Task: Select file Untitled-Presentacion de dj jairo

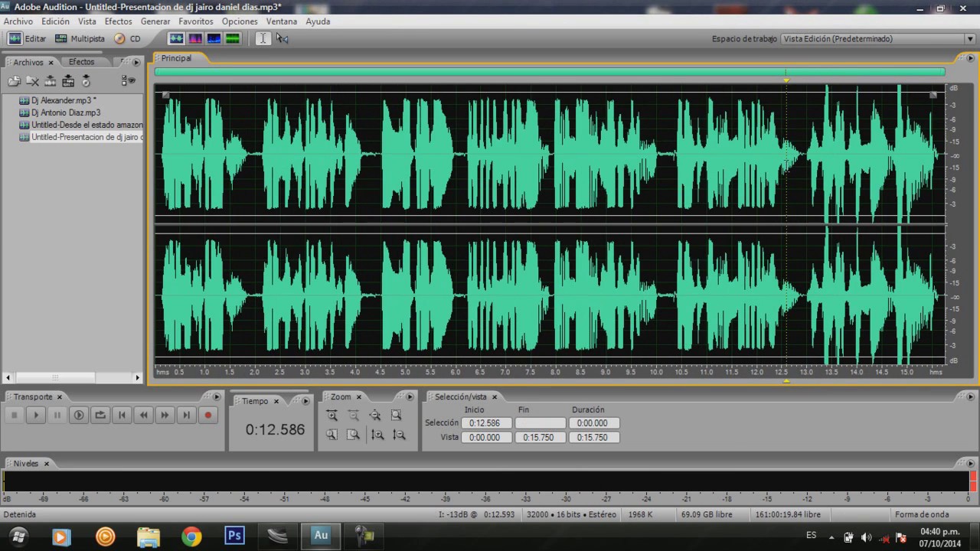Action: pyautogui.click(x=80, y=137)
